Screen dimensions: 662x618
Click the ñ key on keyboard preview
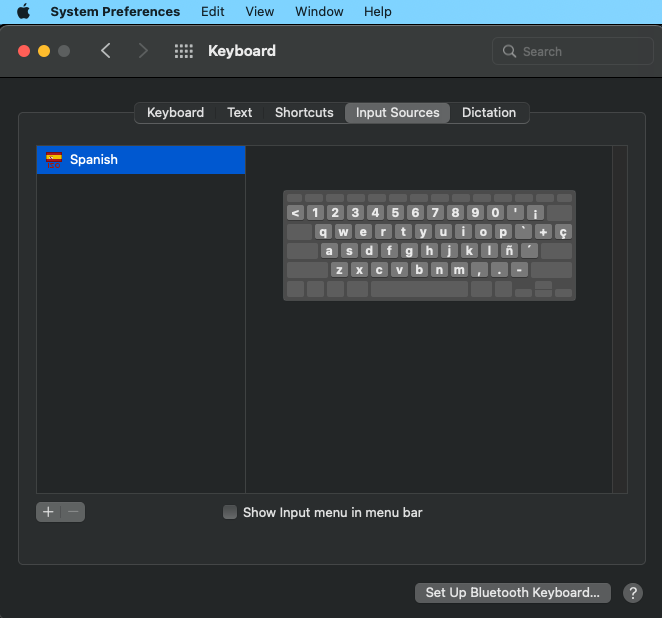(510, 251)
